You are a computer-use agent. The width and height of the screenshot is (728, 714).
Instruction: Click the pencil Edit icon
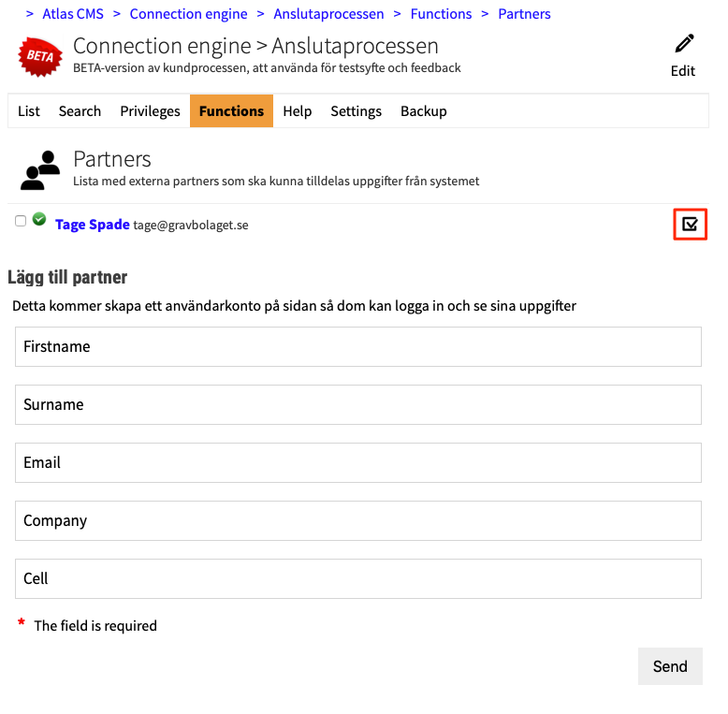(684, 44)
